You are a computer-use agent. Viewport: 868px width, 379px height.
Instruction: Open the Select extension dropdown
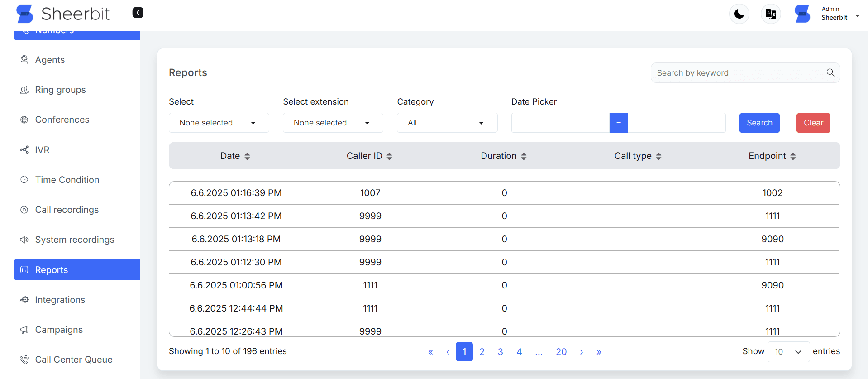coord(333,123)
